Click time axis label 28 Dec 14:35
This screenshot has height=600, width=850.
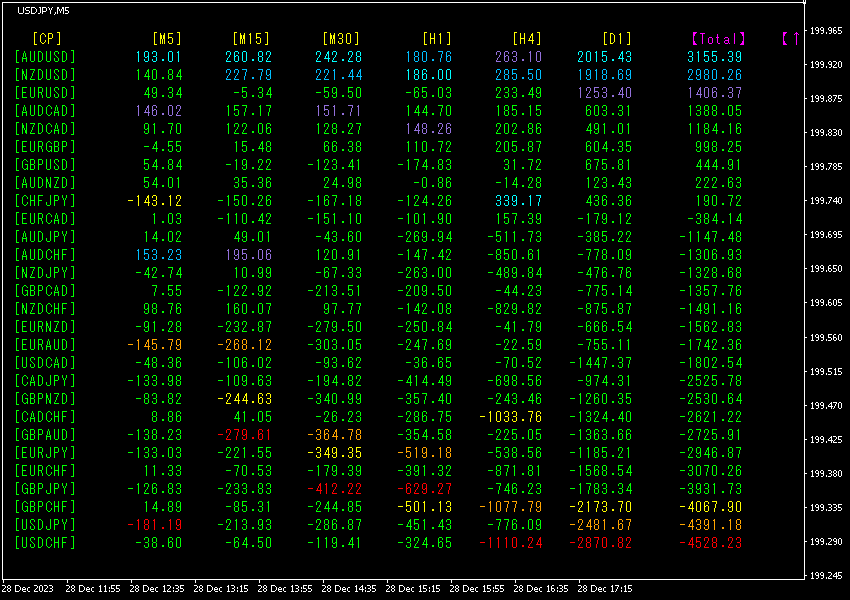click(x=349, y=589)
